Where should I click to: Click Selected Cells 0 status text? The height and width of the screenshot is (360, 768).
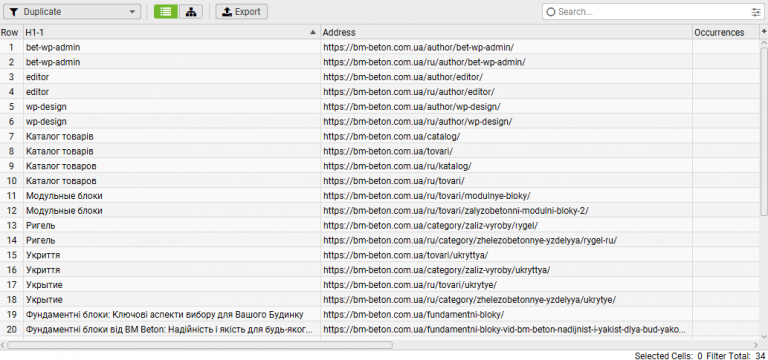click(669, 355)
